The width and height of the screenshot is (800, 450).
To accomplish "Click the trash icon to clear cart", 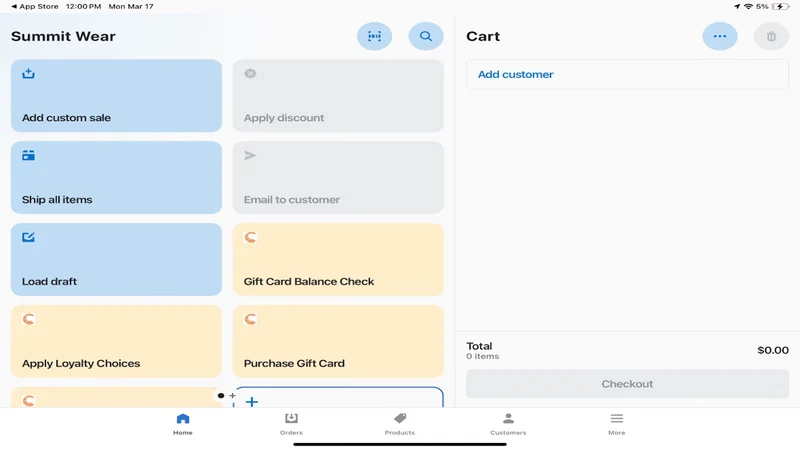I will [x=771, y=36].
